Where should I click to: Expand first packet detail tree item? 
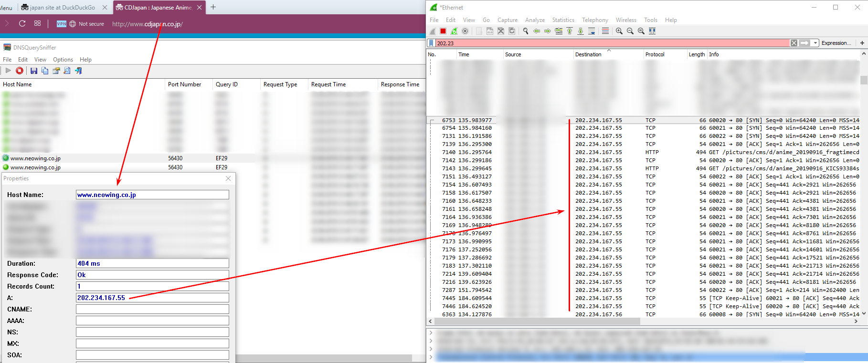click(431, 333)
